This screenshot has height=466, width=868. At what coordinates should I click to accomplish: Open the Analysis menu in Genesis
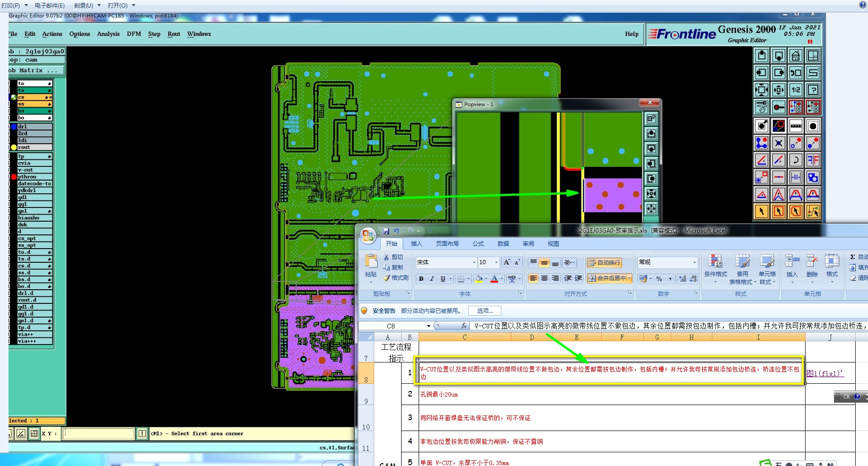[108, 34]
